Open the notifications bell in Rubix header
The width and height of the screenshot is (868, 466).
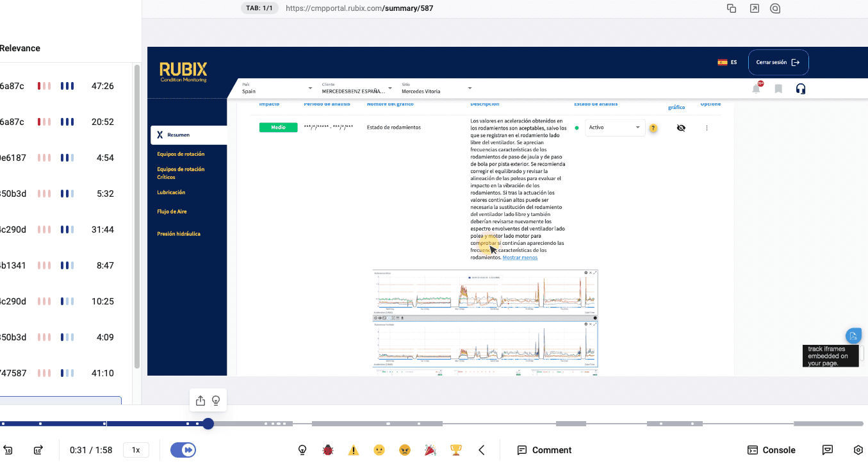click(757, 88)
